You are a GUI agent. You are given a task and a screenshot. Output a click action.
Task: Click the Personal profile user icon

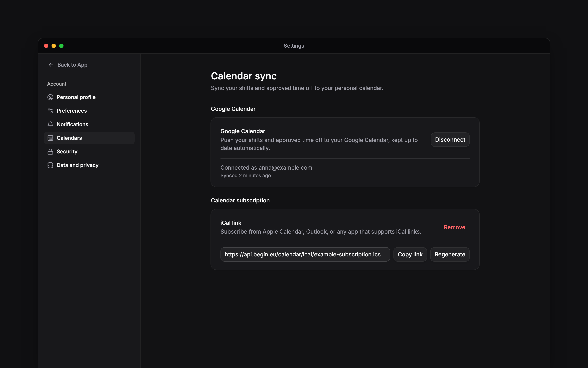tap(50, 97)
